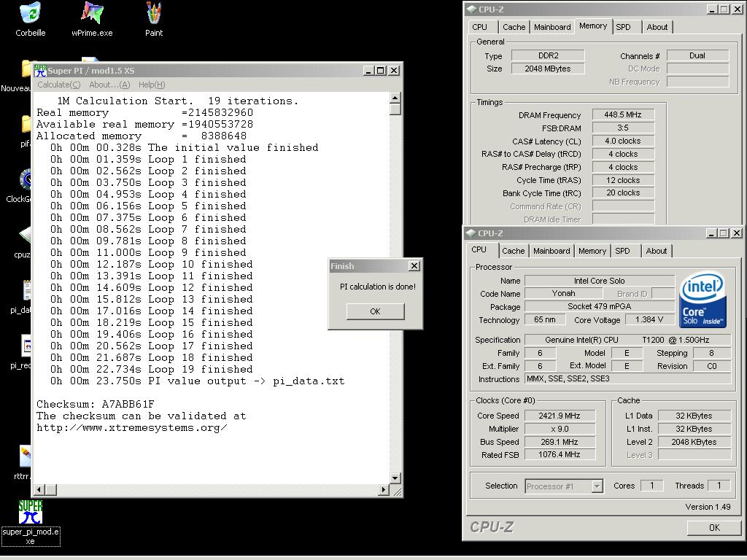
Task: Click the Bank Cycle Time value 20 clocks
Action: pos(623,192)
